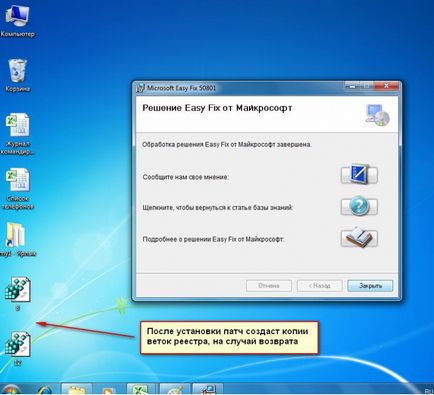The width and height of the screenshot is (434, 395).
Task: Click the feedback icon button beside 'Сообщите нам свое мнение'
Action: click(359, 174)
